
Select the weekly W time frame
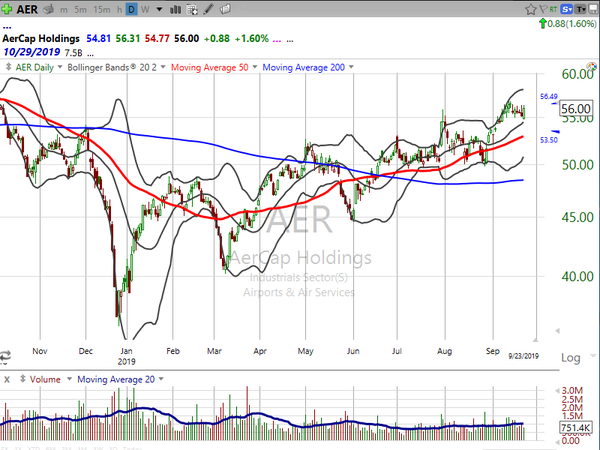[x=147, y=10]
